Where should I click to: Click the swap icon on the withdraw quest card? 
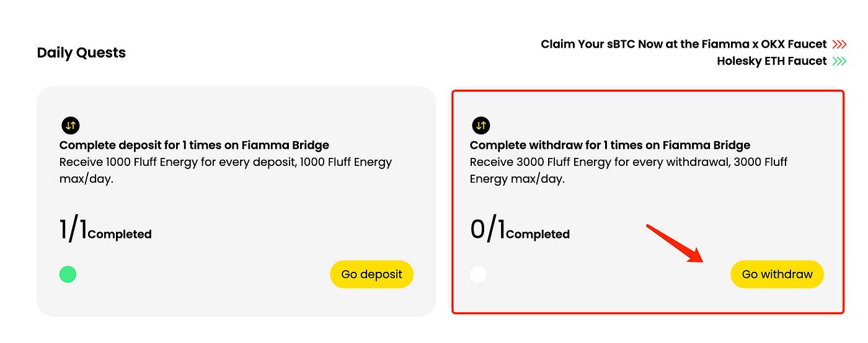click(480, 126)
